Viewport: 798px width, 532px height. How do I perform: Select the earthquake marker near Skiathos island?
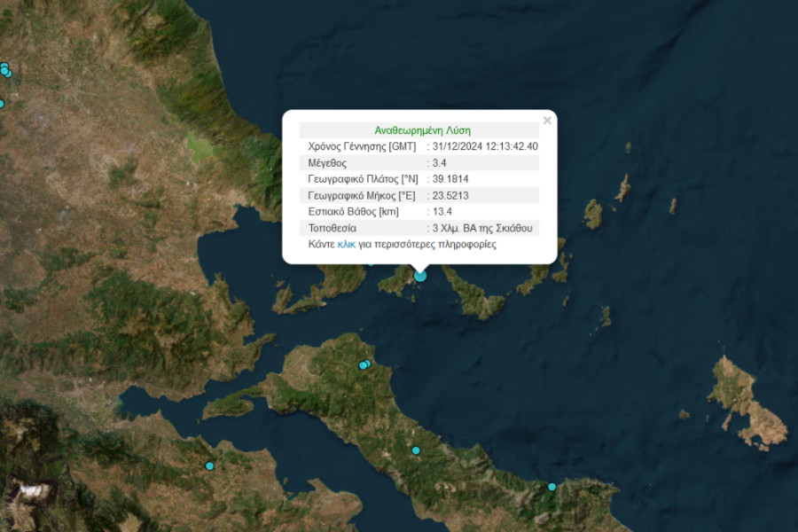[419, 276]
